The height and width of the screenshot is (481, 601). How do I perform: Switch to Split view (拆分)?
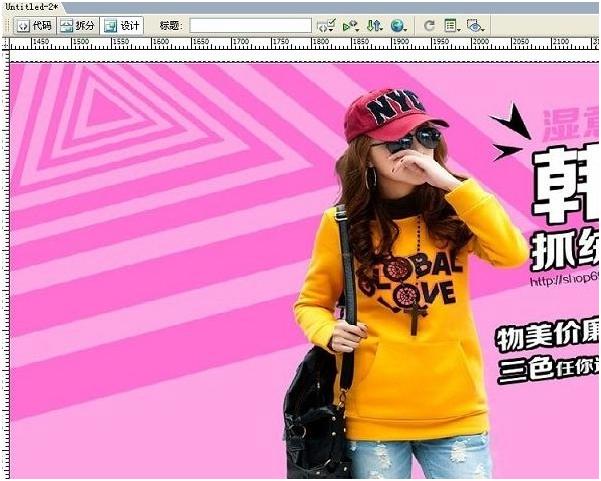coord(78,25)
